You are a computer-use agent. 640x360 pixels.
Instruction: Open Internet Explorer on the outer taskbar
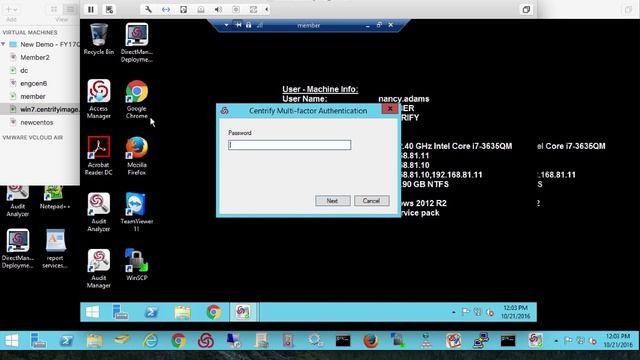coord(151,340)
